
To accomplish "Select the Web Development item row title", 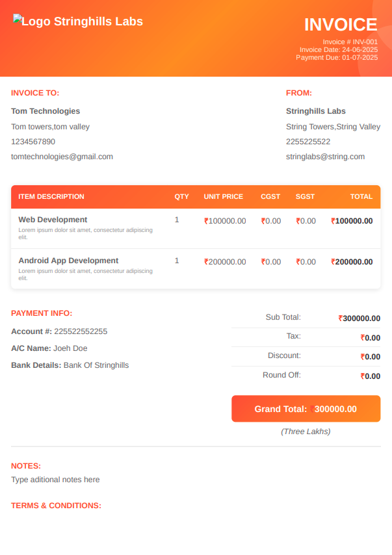I will [53, 220].
